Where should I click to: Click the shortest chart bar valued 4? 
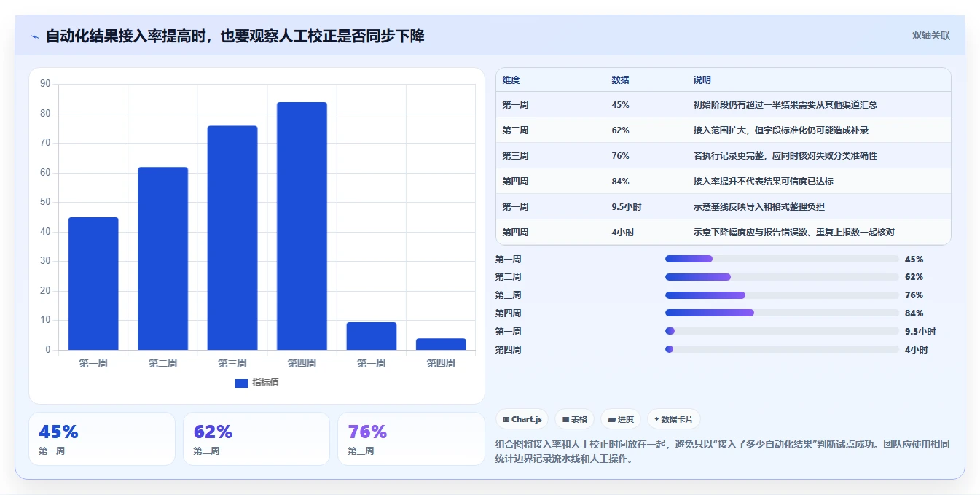[x=441, y=344]
